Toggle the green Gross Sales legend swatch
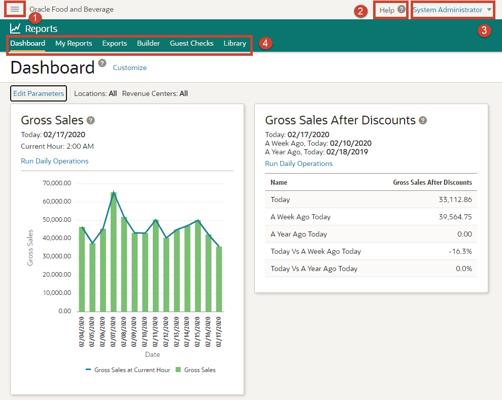The width and height of the screenshot is (502, 400). [178, 370]
